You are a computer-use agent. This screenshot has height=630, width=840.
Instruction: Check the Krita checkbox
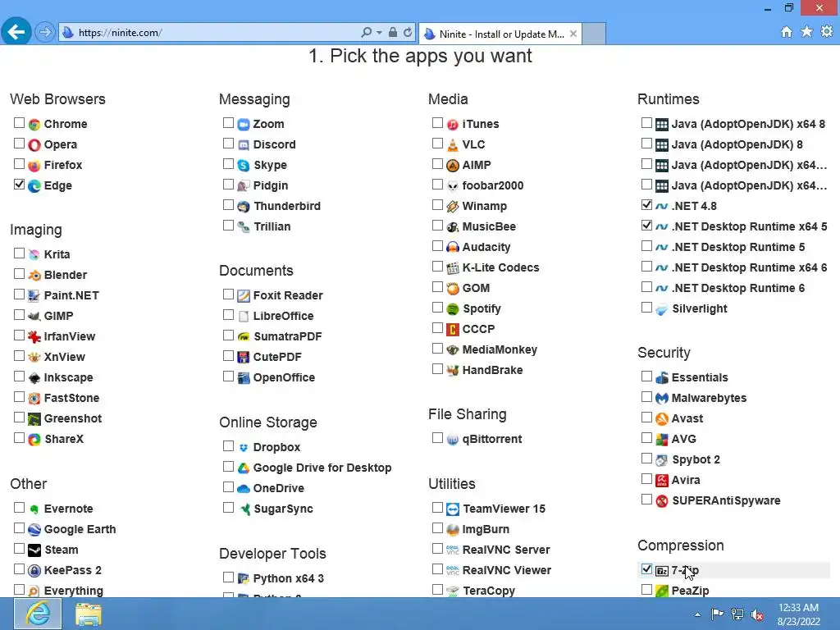[20, 253]
